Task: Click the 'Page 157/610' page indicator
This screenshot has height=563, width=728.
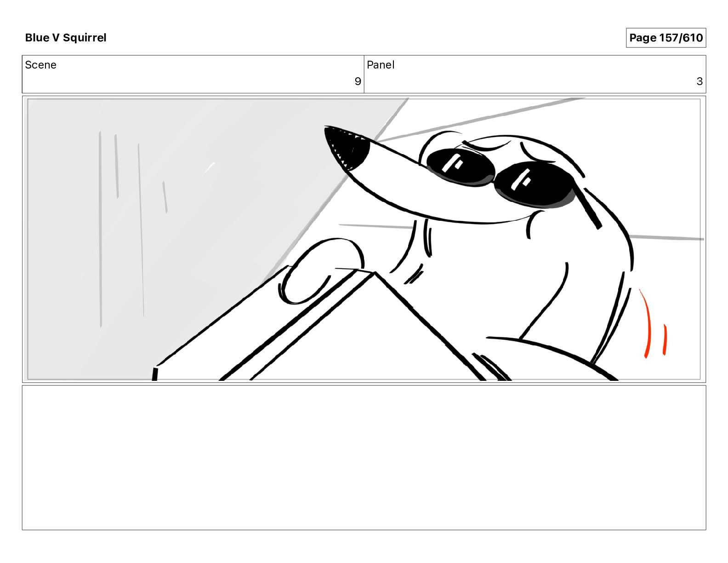Action: click(x=666, y=38)
